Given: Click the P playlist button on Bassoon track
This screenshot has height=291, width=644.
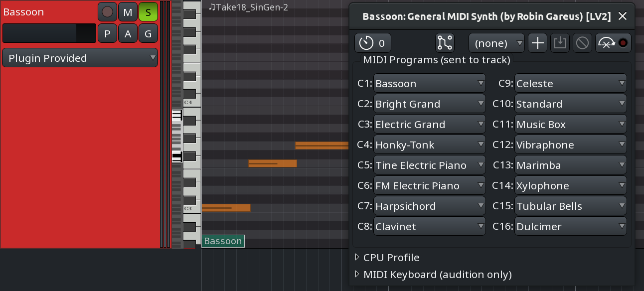Looking at the screenshot, I should (x=107, y=33).
